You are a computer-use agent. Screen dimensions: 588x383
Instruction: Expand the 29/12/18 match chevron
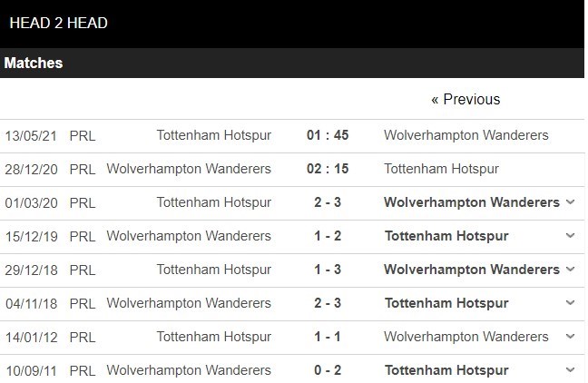click(x=570, y=270)
